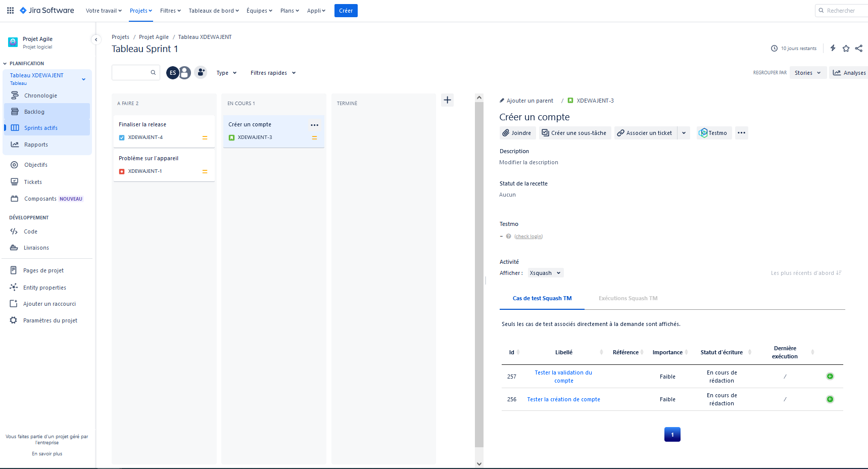The width and height of the screenshot is (868, 469).
Task: Star this board as favorite
Action: (x=846, y=49)
